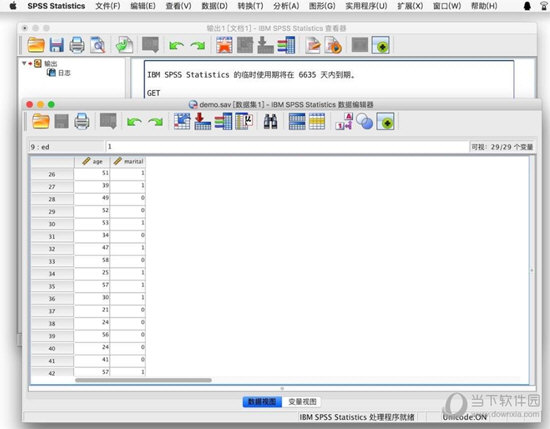The width and height of the screenshot is (550, 429).
Task: Open file icon in Data Editor toolbar
Action: point(41,122)
